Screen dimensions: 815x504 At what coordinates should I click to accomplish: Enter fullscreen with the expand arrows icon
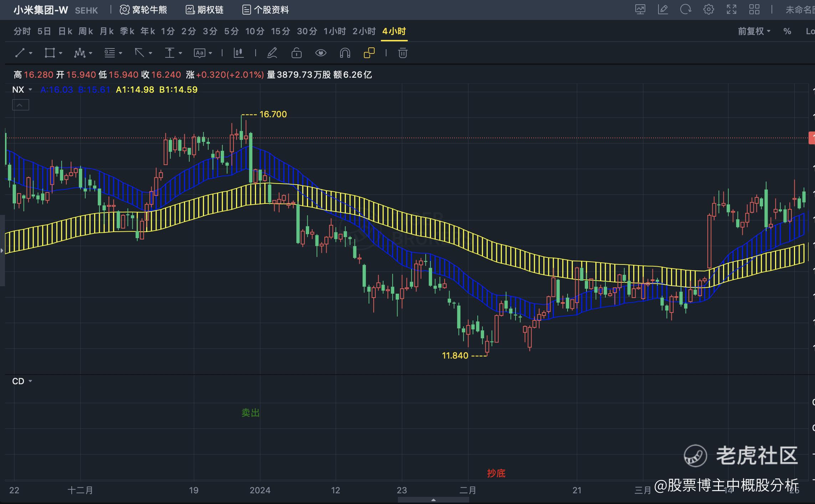tap(731, 10)
